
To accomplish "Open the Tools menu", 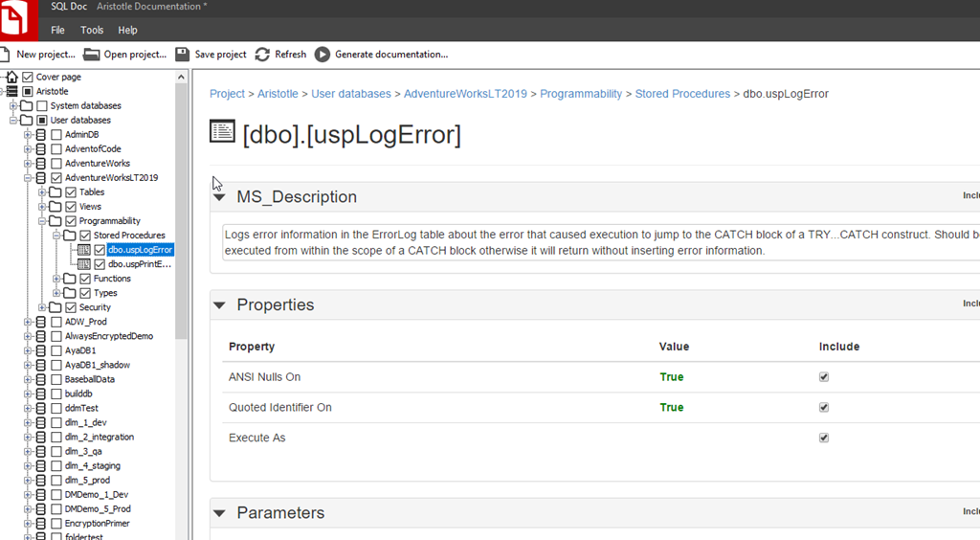I will click(92, 31).
